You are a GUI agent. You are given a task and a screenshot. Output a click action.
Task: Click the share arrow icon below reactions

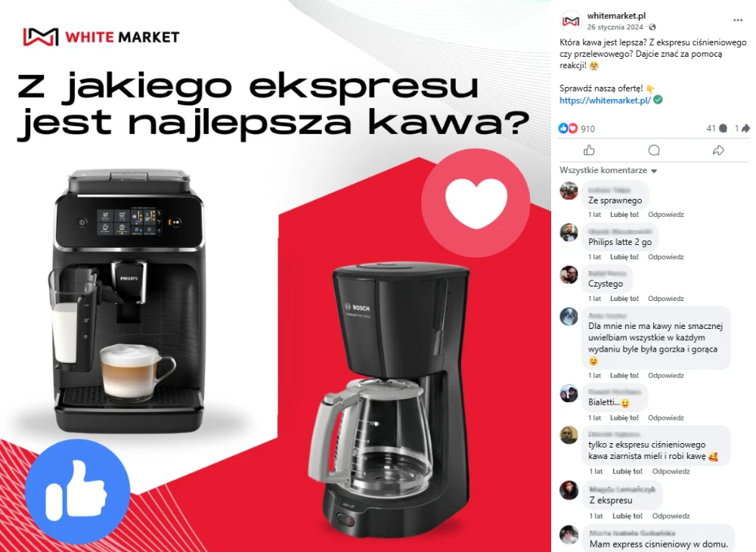tap(718, 150)
